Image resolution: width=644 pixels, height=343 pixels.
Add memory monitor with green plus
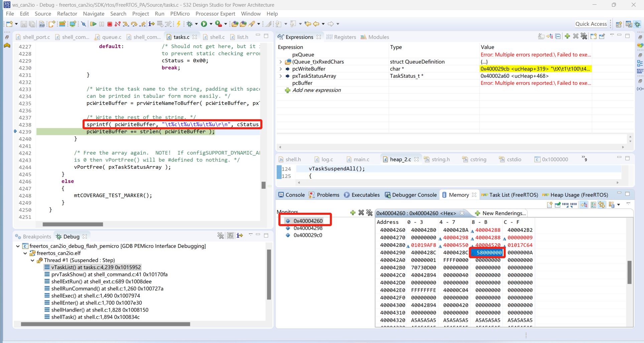(353, 212)
